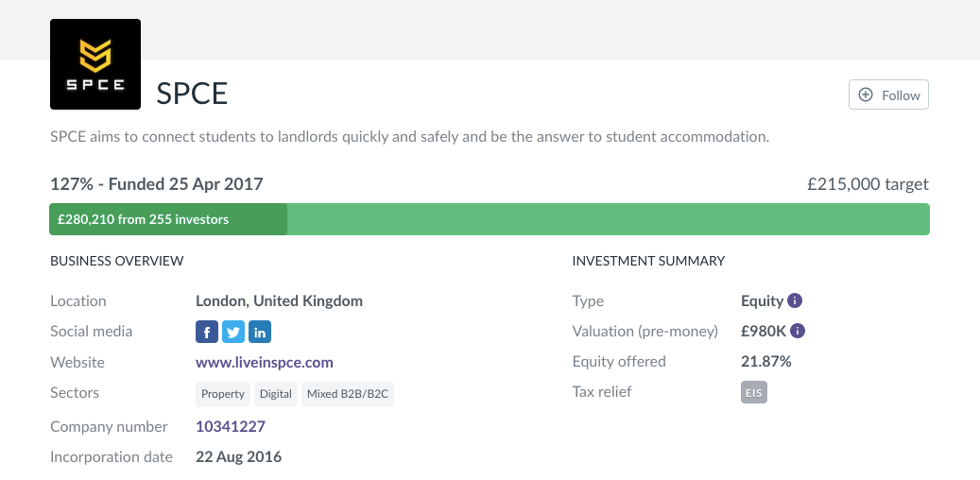Click the £215,000 target text
The height and width of the screenshot is (480, 980).
click(868, 184)
